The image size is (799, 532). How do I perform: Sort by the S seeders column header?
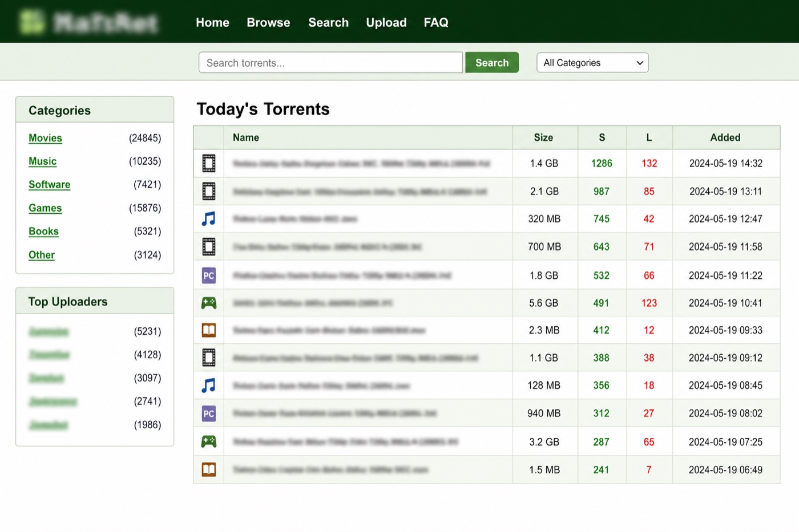(602, 137)
